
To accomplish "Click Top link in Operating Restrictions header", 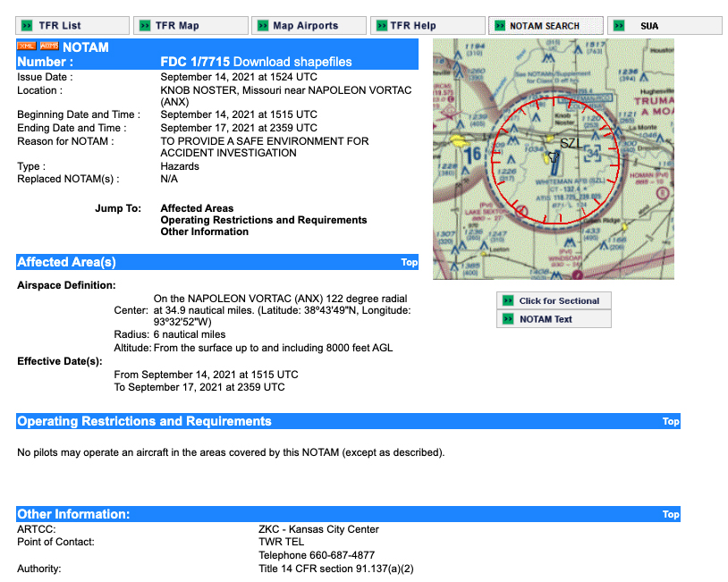I will click(x=670, y=422).
